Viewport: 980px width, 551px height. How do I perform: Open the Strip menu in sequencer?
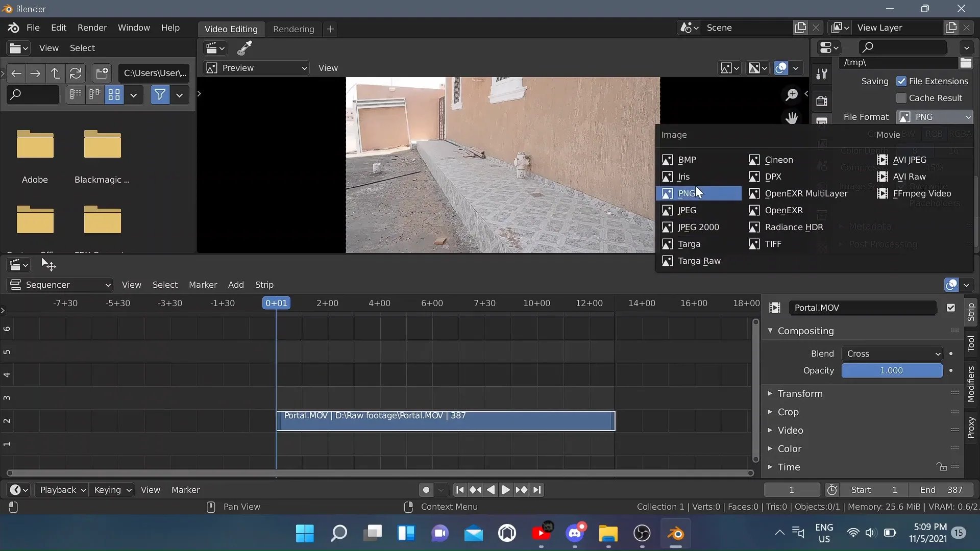point(264,284)
